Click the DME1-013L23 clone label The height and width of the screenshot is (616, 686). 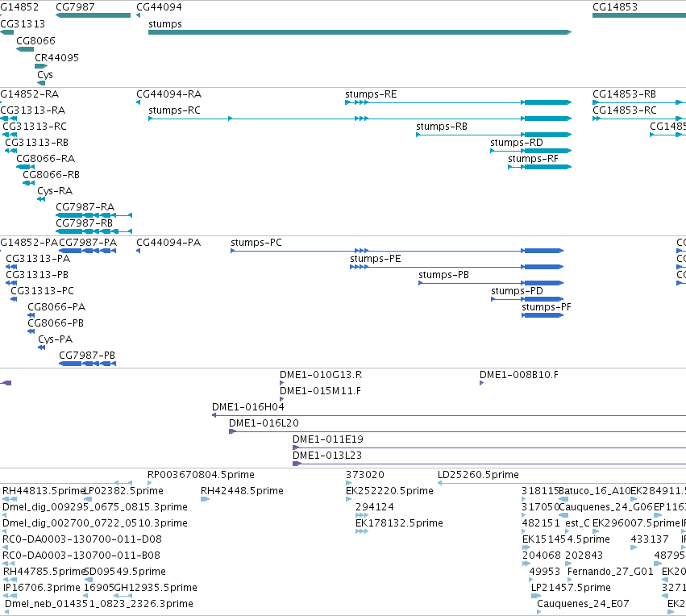[x=327, y=456]
